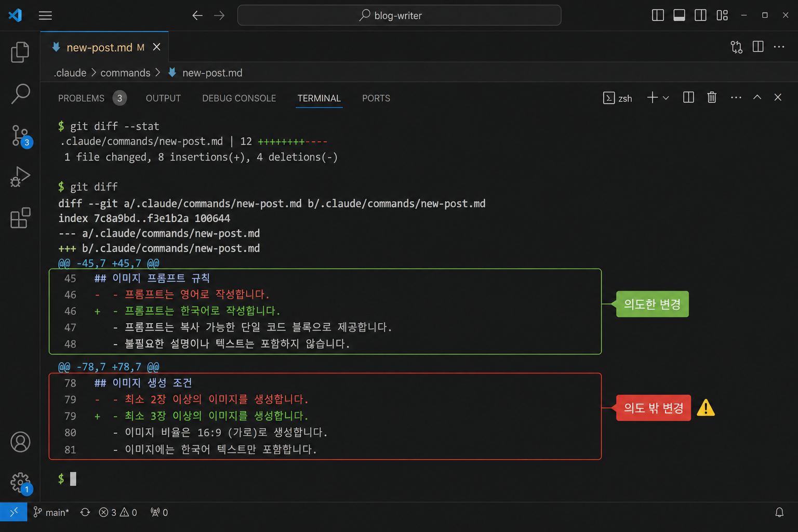Click the zsh terminal shell label

coord(617,98)
